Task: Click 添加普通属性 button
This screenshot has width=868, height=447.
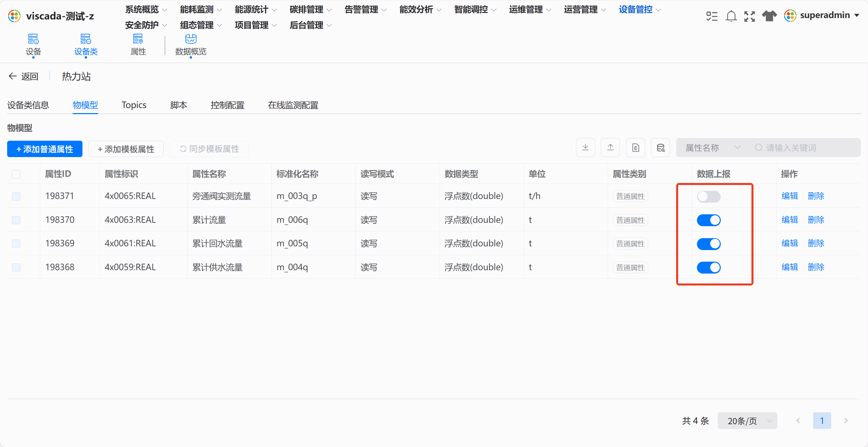Action: (x=45, y=149)
